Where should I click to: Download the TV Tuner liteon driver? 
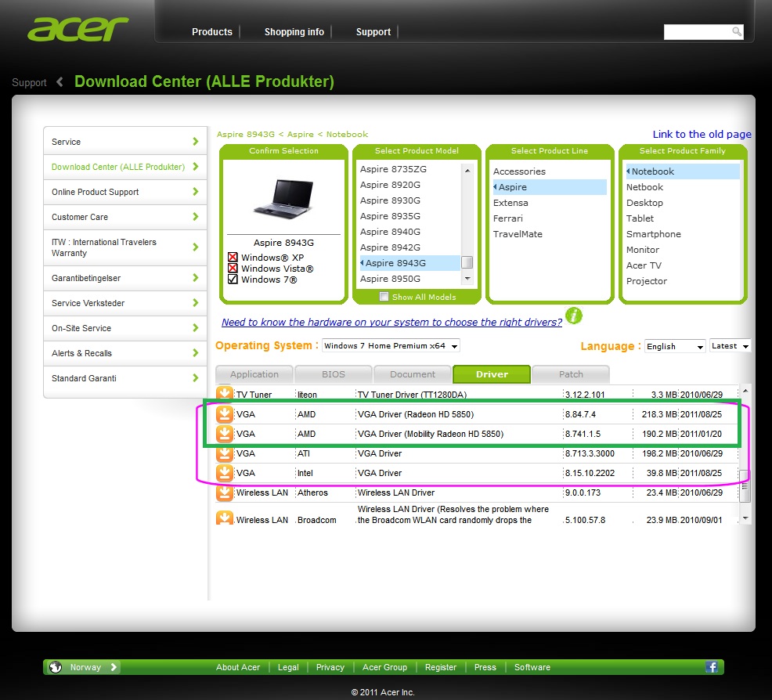225,392
